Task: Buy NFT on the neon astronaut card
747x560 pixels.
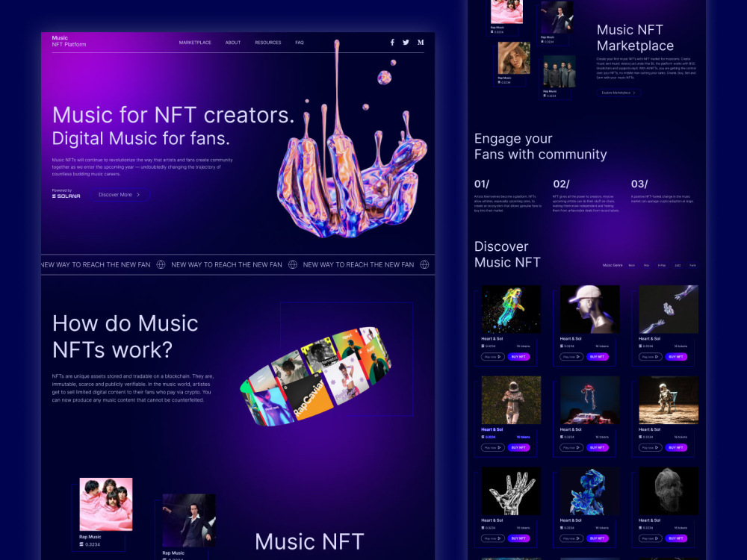Action: [x=518, y=357]
